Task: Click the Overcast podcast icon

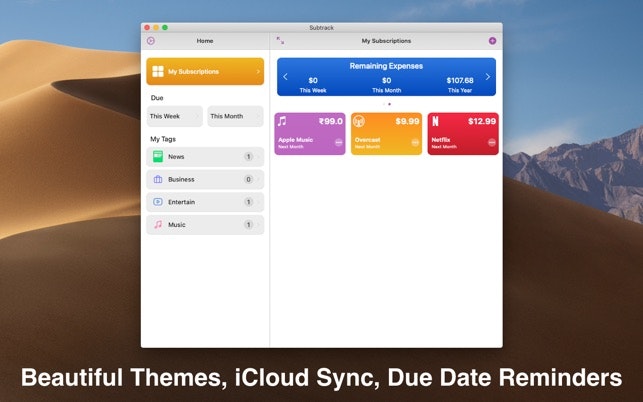Action: (359, 121)
